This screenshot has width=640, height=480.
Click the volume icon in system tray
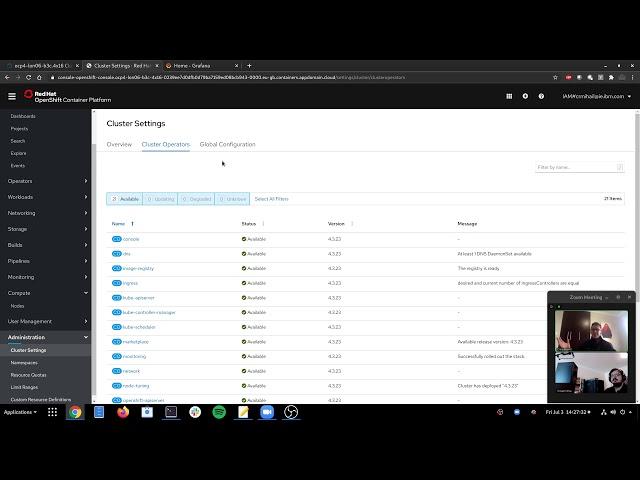coord(613,412)
